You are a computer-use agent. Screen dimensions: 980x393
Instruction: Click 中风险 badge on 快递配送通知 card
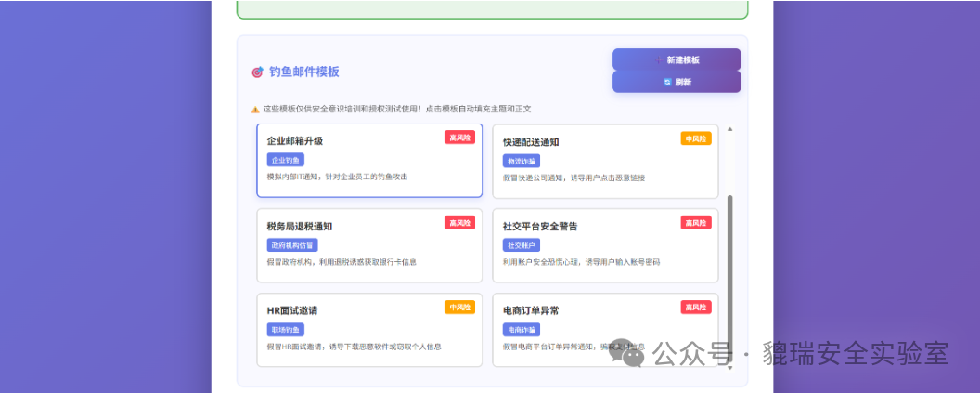[696, 138]
